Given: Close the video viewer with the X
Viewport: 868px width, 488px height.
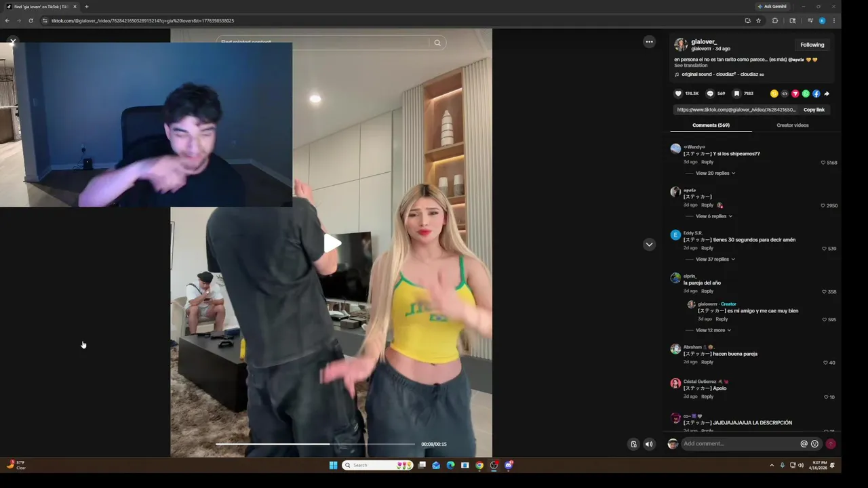Looking at the screenshot, I should (12, 41).
